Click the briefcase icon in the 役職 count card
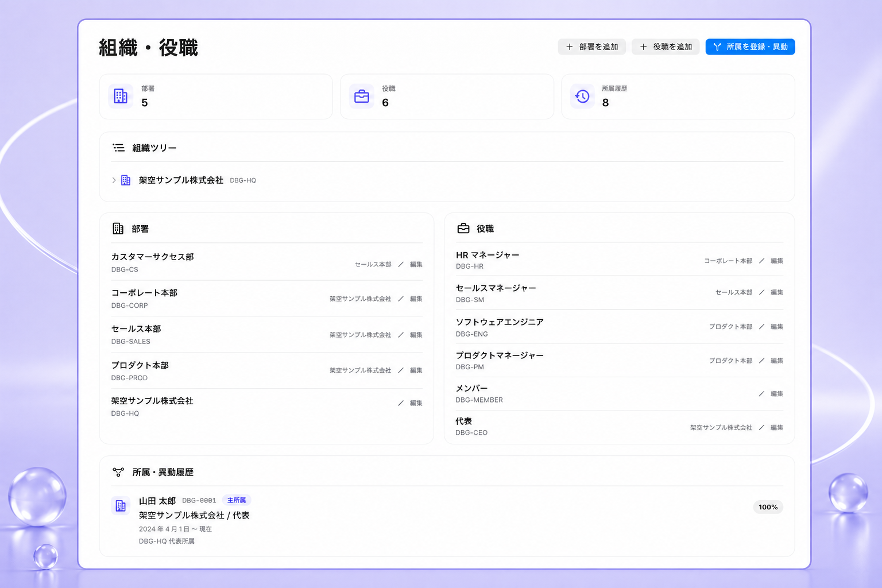882x588 pixels. pyautogui.click(x=362, y=96)
